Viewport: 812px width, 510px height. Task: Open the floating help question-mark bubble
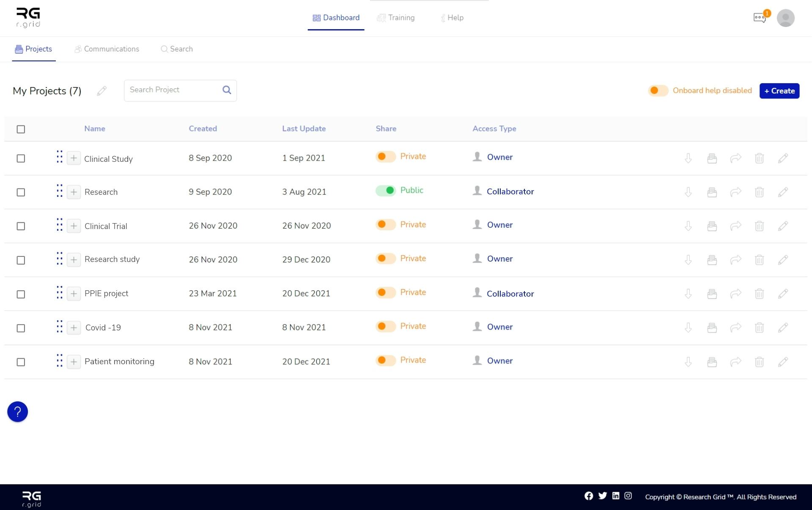click(x=17, y=412)
